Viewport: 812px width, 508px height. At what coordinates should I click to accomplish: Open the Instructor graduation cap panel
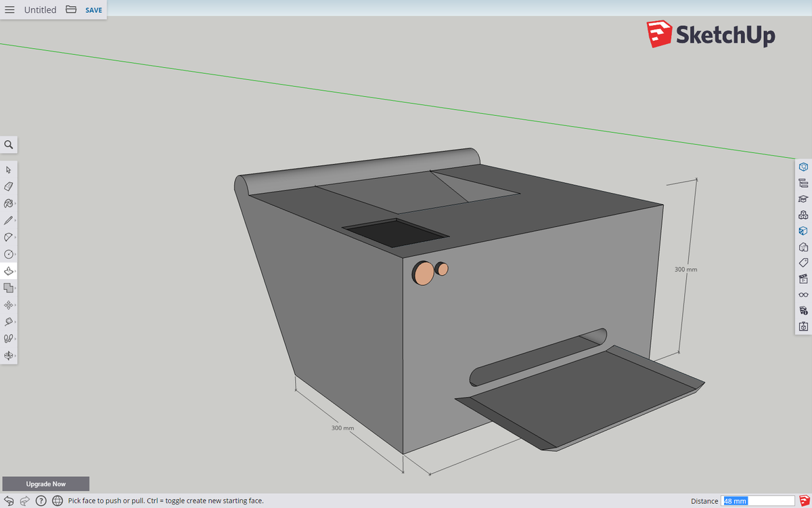click(x=803, y=198)
